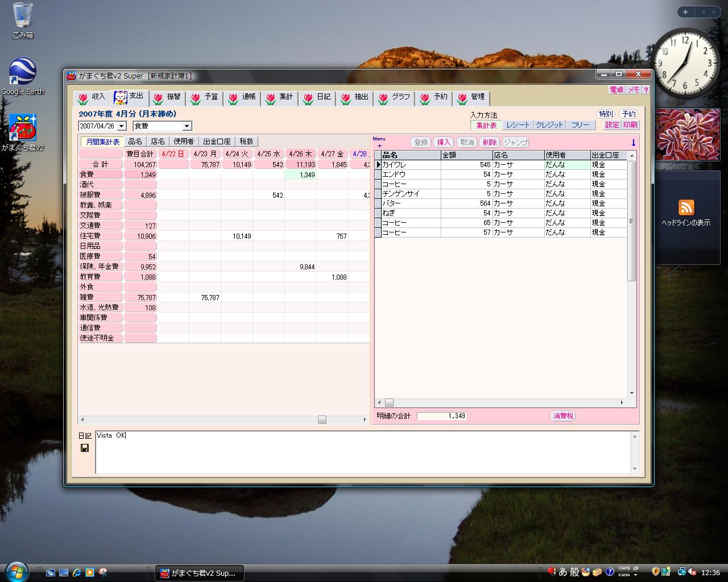Click Internet Explorer quick launch icon

click(77, 572)
